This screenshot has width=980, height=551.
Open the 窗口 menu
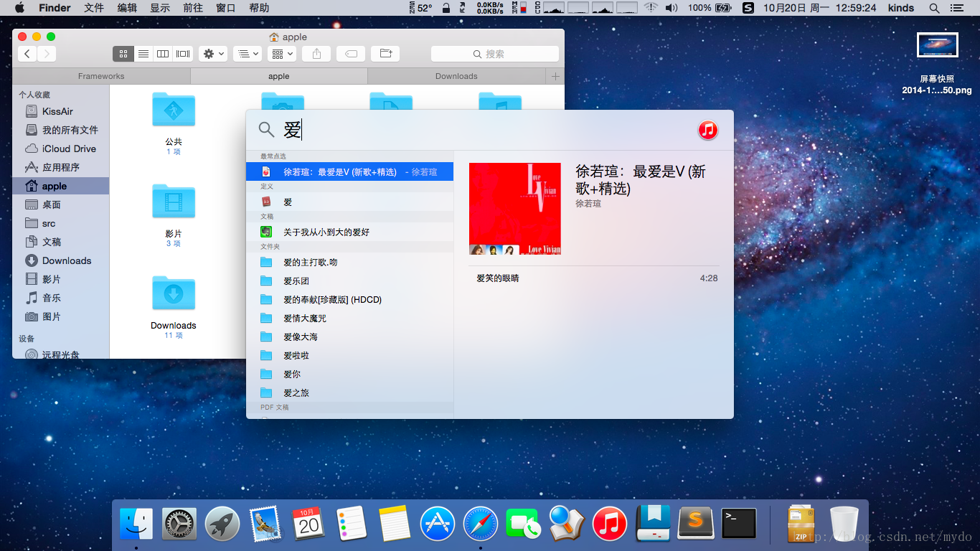226,8
